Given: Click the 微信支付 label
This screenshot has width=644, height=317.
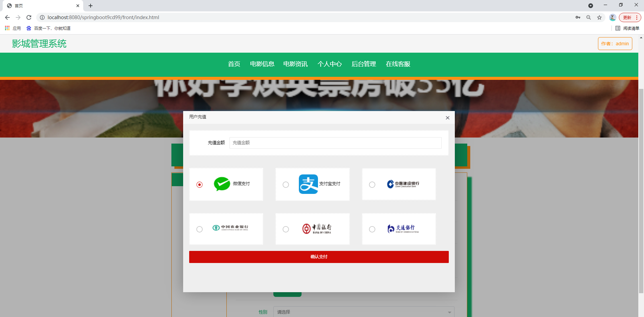Looking at the screenshot, I should [x=241, y=184].
